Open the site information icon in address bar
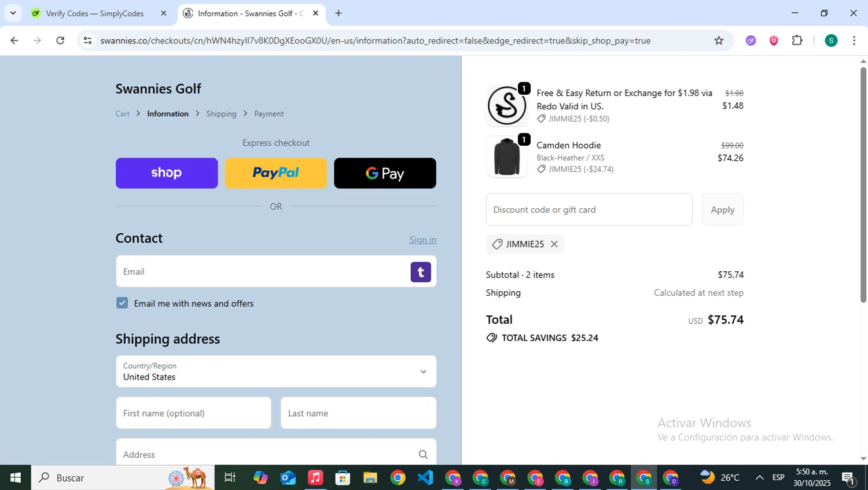 [87, 40]
